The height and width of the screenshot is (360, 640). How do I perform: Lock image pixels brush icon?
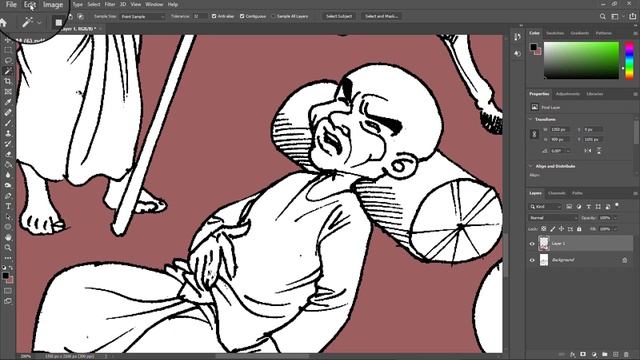point(553,229)
